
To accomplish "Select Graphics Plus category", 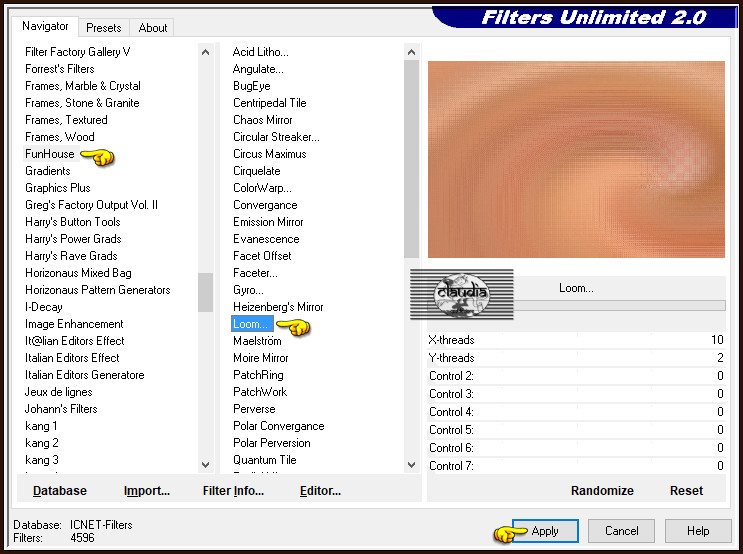I will 58,188.
